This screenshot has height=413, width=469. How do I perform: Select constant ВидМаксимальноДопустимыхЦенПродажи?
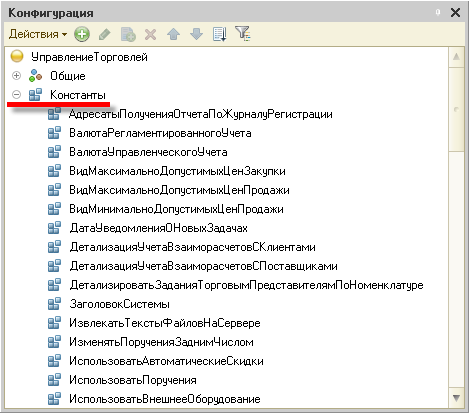(x=179, y=190)
